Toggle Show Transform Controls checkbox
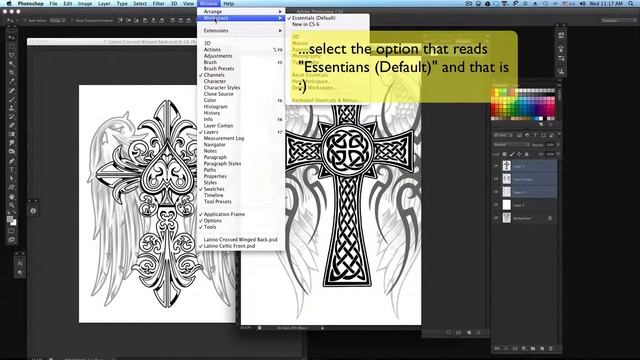Viewport: 640px width, 360px height. (x=73, y=20)
